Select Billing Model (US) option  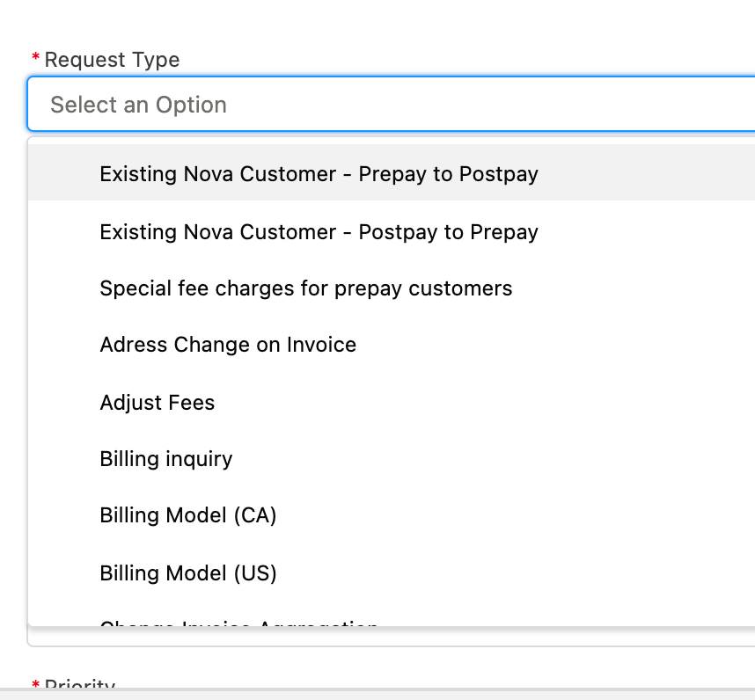[x=391, y=572]
